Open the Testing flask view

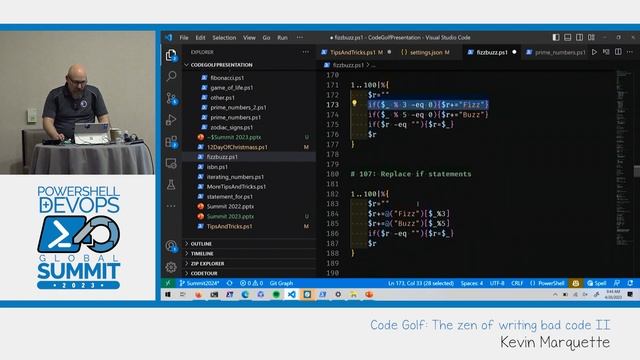171,185
